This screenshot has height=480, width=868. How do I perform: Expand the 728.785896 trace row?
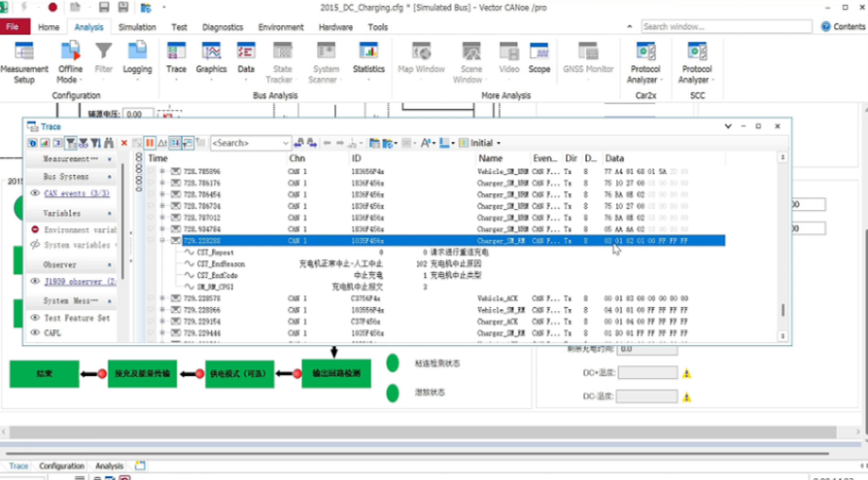pos(162,172)
